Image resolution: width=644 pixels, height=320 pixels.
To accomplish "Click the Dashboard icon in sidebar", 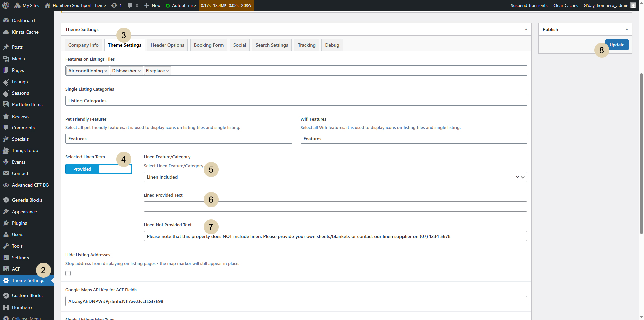I will click(6, 20).
